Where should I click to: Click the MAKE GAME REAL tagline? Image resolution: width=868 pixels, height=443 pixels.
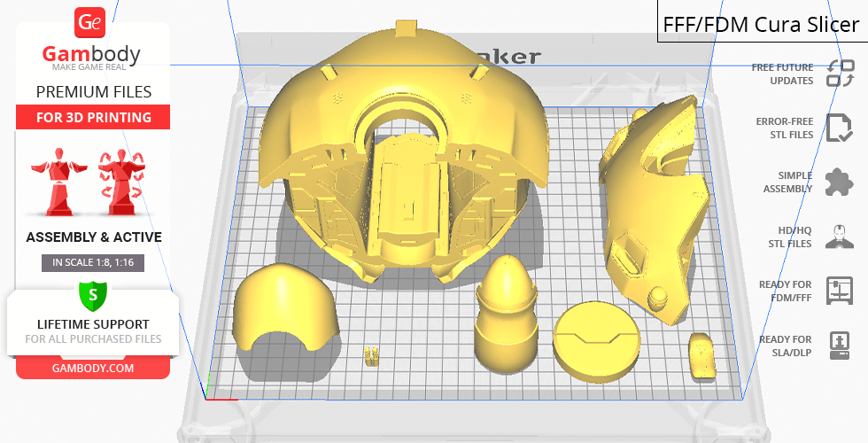[x=89, y=67]
